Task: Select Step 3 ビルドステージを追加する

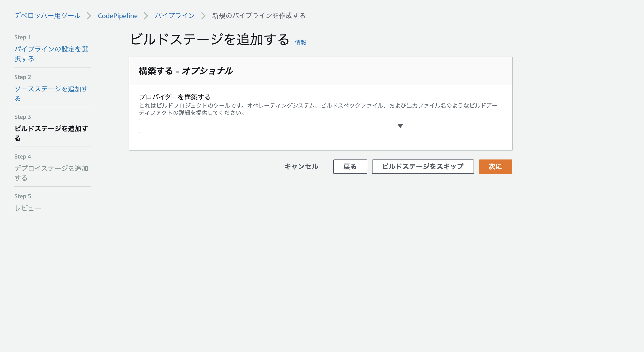Action: (51, 133)
